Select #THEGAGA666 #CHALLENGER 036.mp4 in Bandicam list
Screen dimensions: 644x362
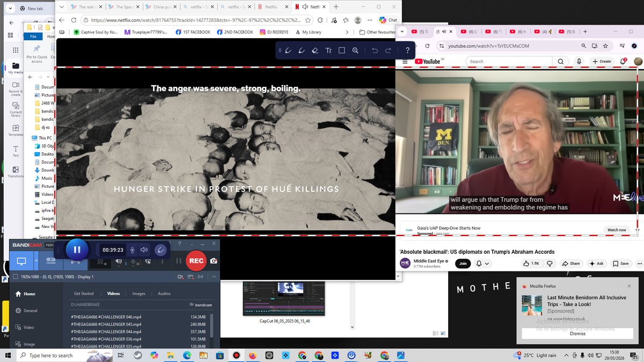(x=140, y=339)
